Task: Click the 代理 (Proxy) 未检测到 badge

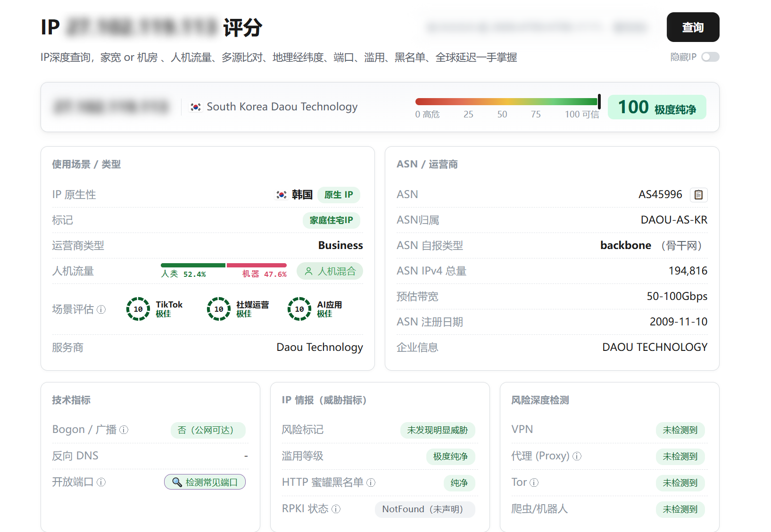Action: [x=680, y=457]
